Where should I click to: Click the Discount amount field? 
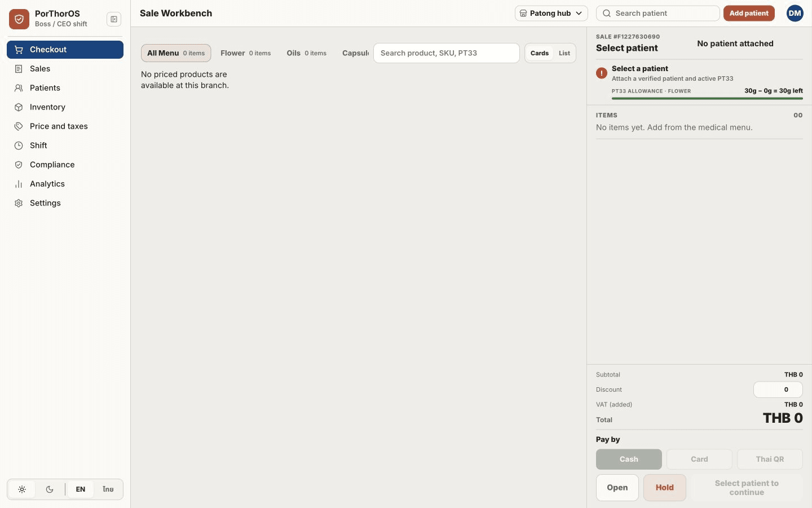click(x=778, y=389)
